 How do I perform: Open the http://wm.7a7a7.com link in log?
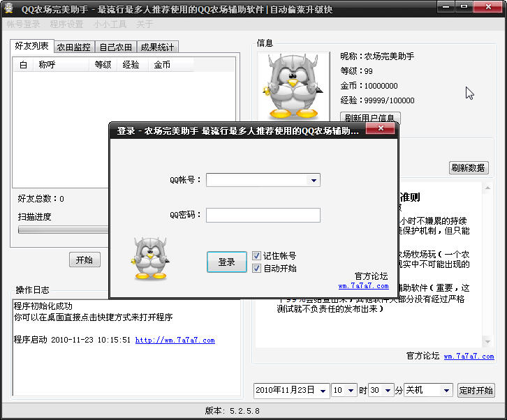coord(175,340)
